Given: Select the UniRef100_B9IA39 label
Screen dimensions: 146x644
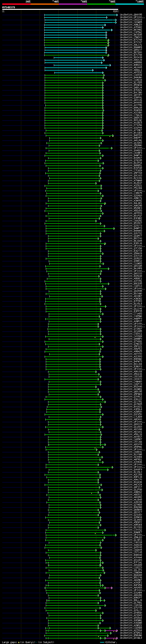Looking at the screenshot, I should [131, 58].
